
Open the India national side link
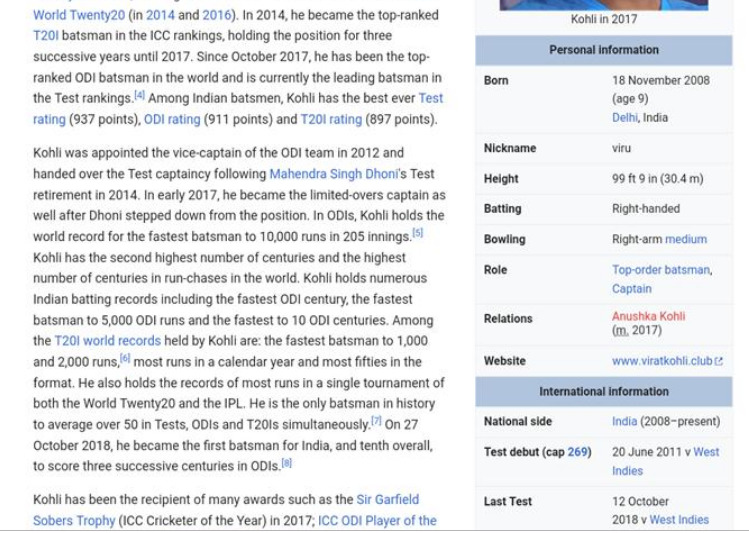click(x=624, y=421)
